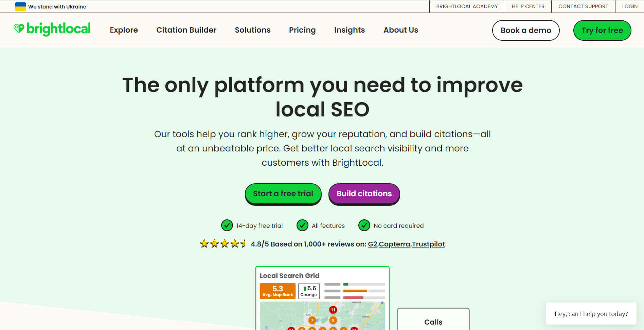The image size is (644, 330).
Task: Go to the Pricing page
Action: click(x=302, y=30)
